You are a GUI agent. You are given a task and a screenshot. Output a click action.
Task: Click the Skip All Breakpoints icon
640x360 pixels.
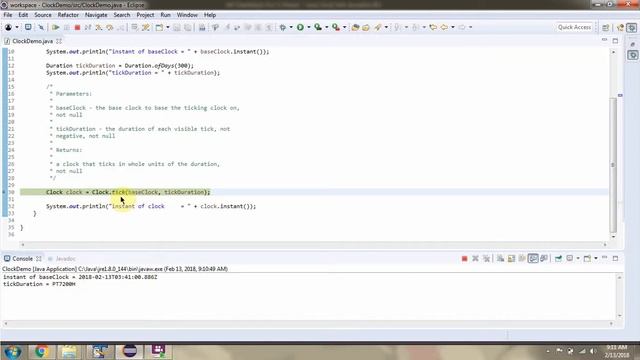41,27
